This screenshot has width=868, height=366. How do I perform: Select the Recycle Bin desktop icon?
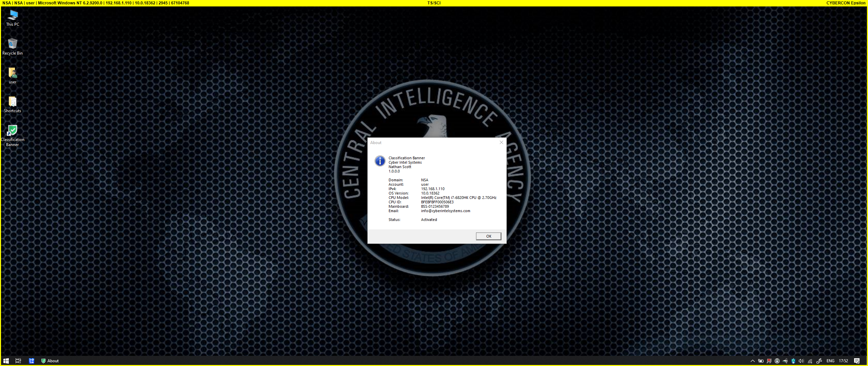(13, 47)
